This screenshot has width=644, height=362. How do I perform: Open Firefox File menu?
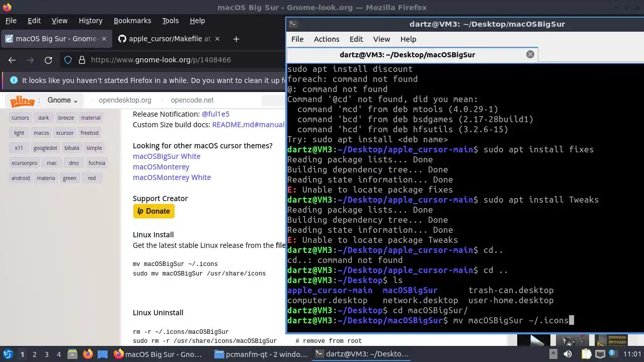coord(11,21)
